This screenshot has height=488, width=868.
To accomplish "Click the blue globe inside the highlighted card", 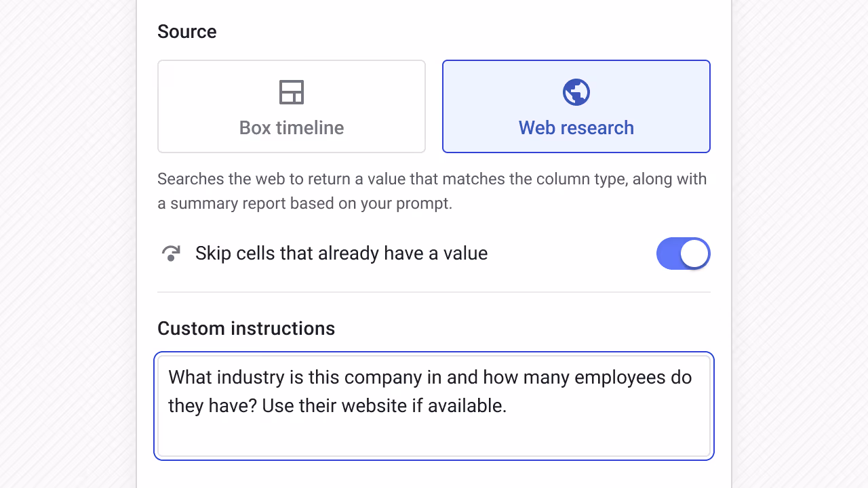I will (576, 92).
